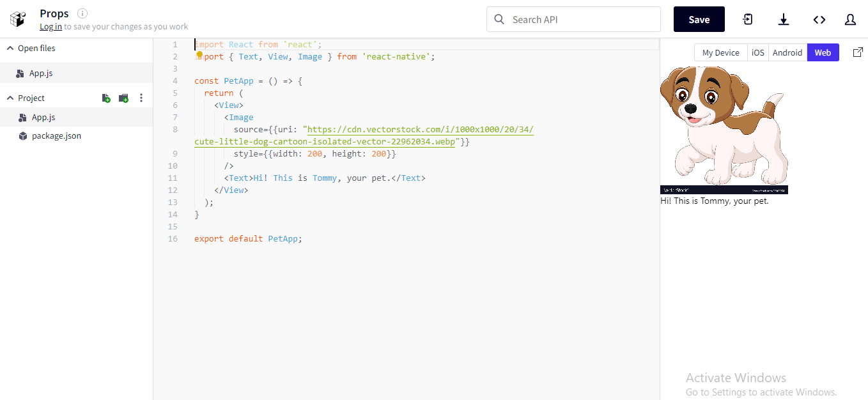Select App.js under Open files
868x400 pixels.
(x=76, y=73)
